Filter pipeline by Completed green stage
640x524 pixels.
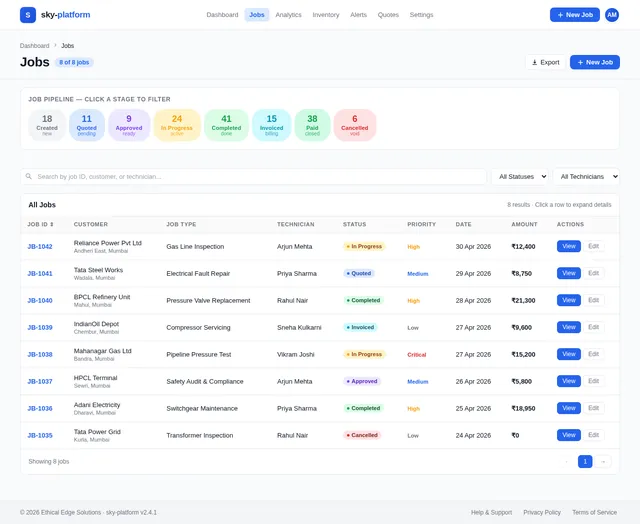(x=226, y=125)
